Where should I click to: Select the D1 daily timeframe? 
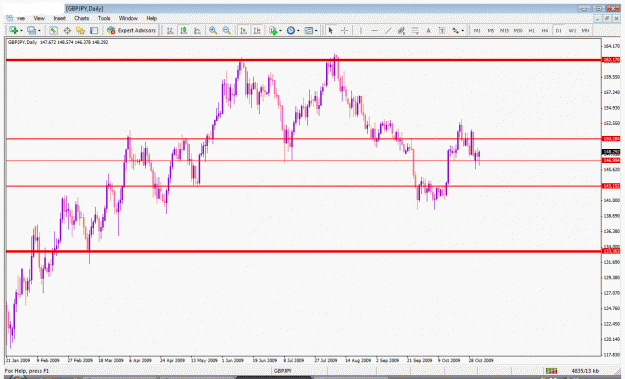(558, 30)
